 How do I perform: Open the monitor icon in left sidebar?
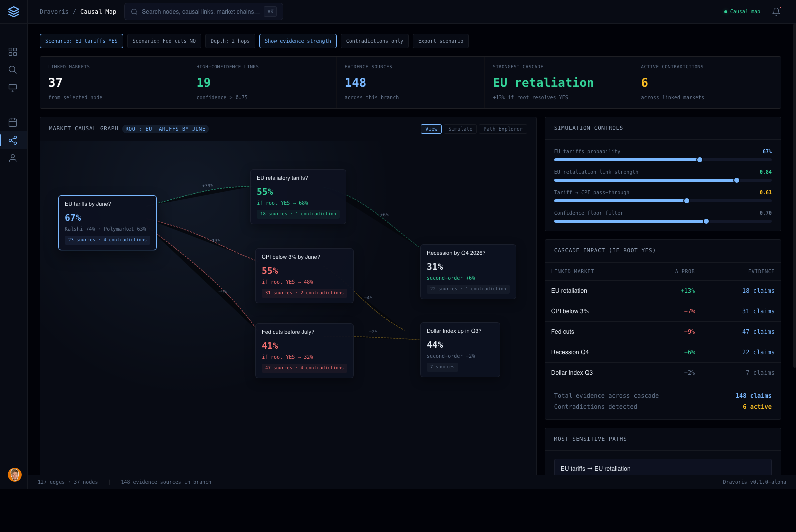click(x=13, y=88)
